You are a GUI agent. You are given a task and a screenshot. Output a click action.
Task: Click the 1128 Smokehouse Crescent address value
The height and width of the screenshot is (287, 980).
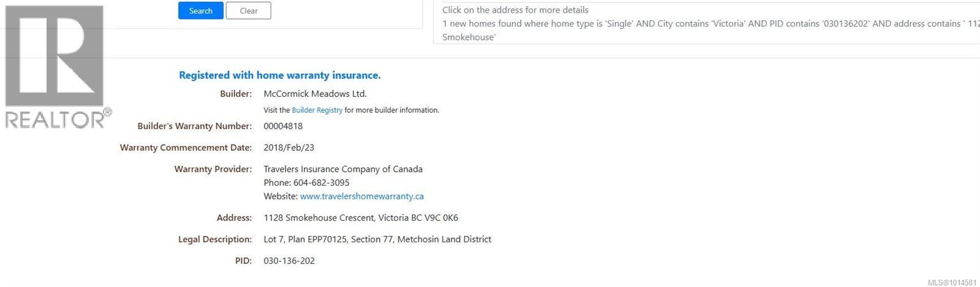(x=360, y=218)
